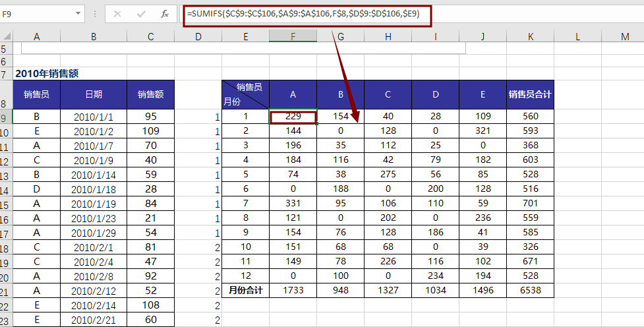Select column F header
Image resolution: width=644 pixels, height=327 pixels.
click(293, 36)
